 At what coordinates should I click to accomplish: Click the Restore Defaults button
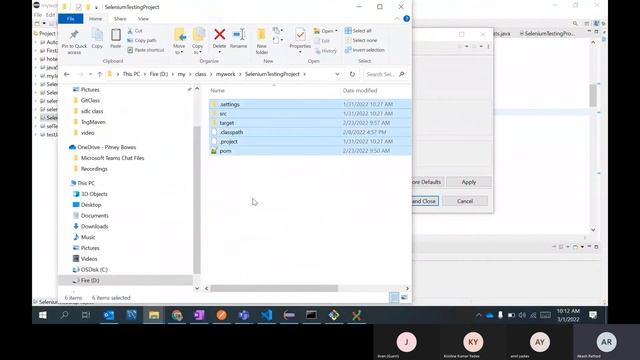tap(427, 182)
